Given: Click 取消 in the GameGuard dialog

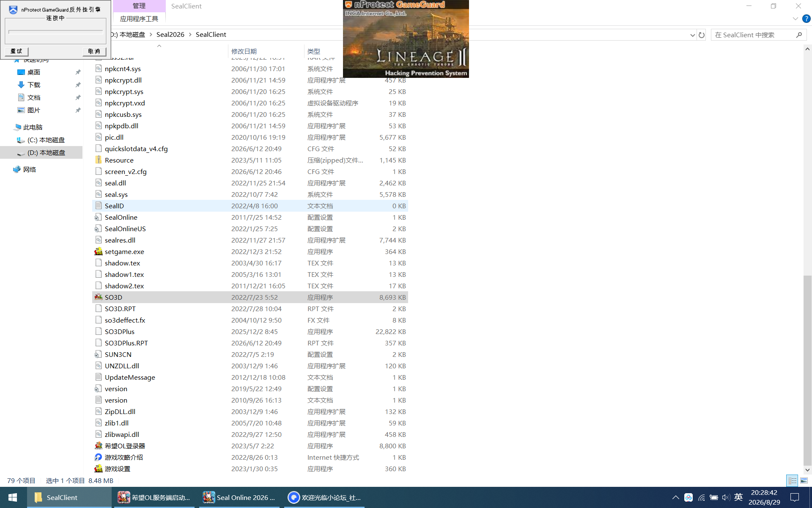Looking at the screenshot, I should [x=94, y=51].
